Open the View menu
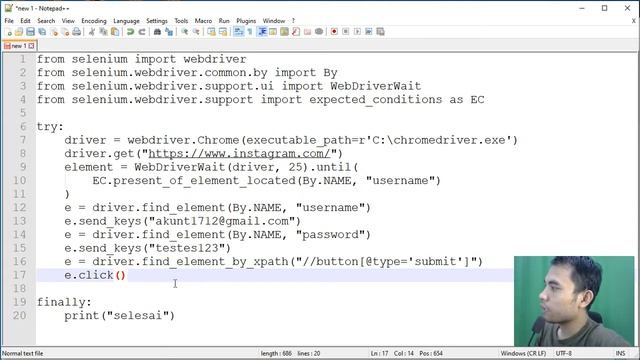 pos(68,21)
